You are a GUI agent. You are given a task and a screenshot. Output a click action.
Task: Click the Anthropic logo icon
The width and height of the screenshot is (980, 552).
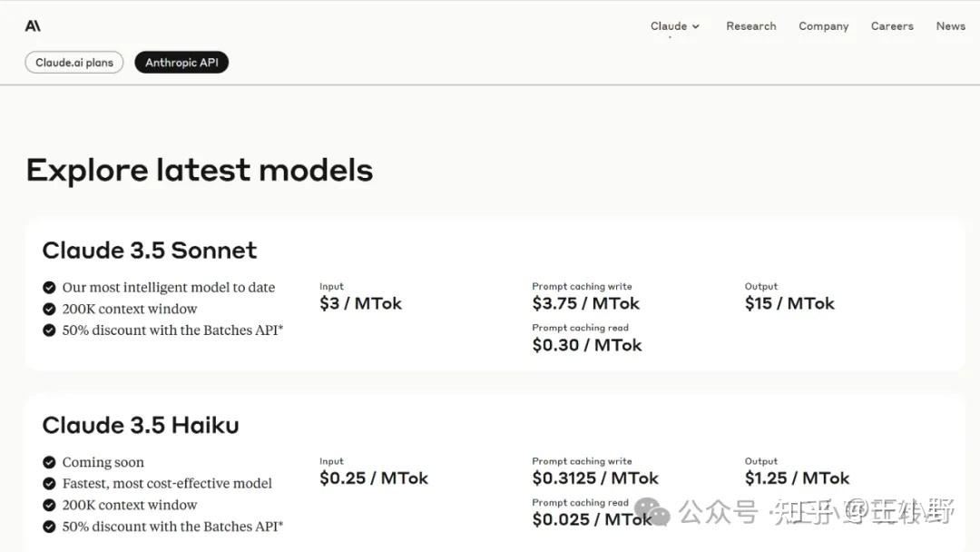(x=33, y=25)
